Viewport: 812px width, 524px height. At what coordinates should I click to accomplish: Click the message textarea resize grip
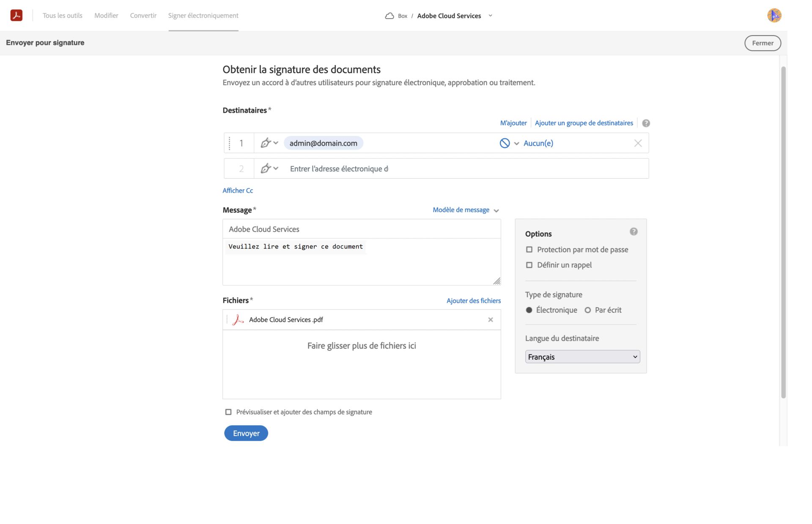497,281
